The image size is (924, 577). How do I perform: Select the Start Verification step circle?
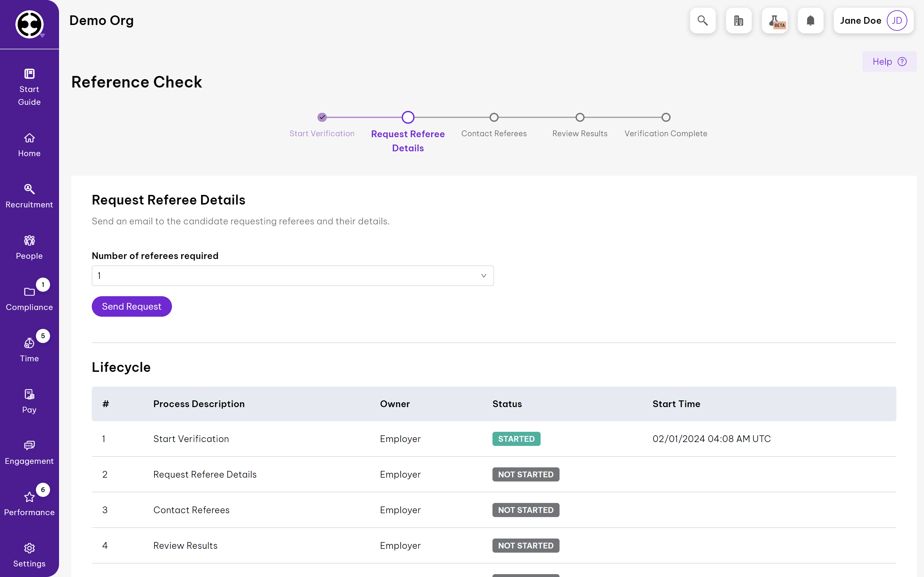(x=322, y=117)
